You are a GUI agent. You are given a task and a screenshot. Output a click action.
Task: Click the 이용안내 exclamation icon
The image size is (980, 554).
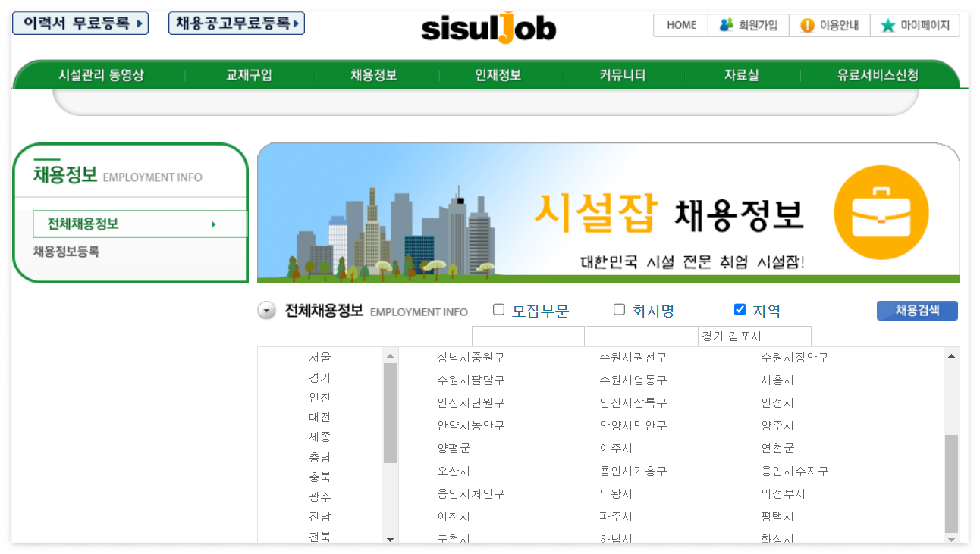tap(807, 25)
